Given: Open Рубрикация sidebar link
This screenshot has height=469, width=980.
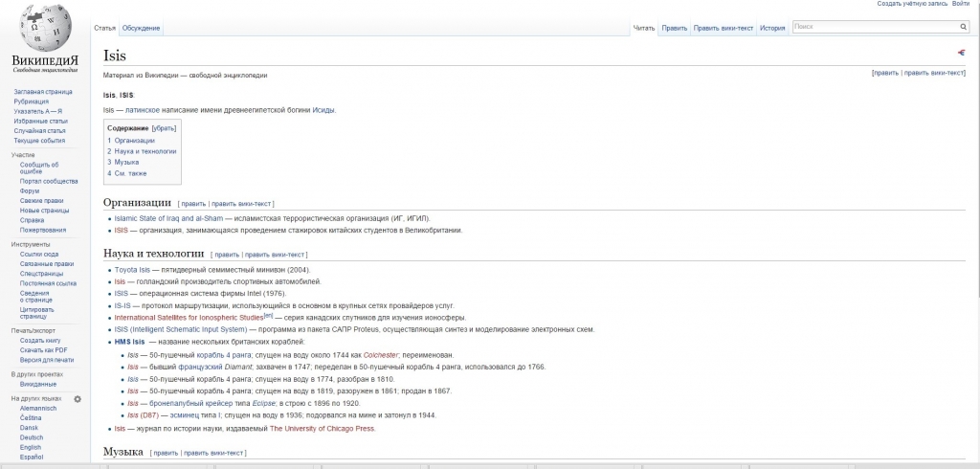Looking at the screenshot, I should pos(32,101).
